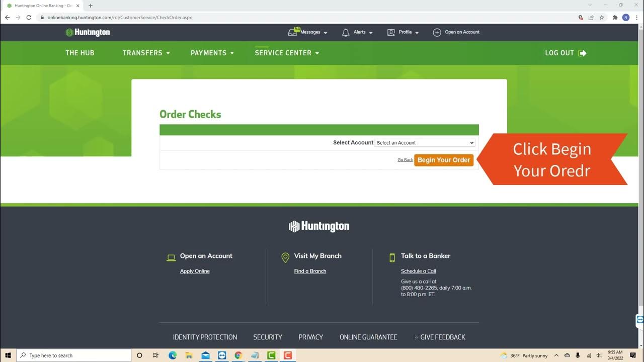Click the Task View taskbar icon
This screenshot has height=362, width=644.
point(155,355)
